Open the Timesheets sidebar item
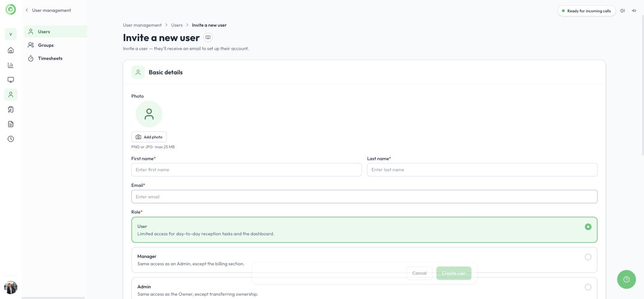 pyautogui.click(x=55, y=58)
